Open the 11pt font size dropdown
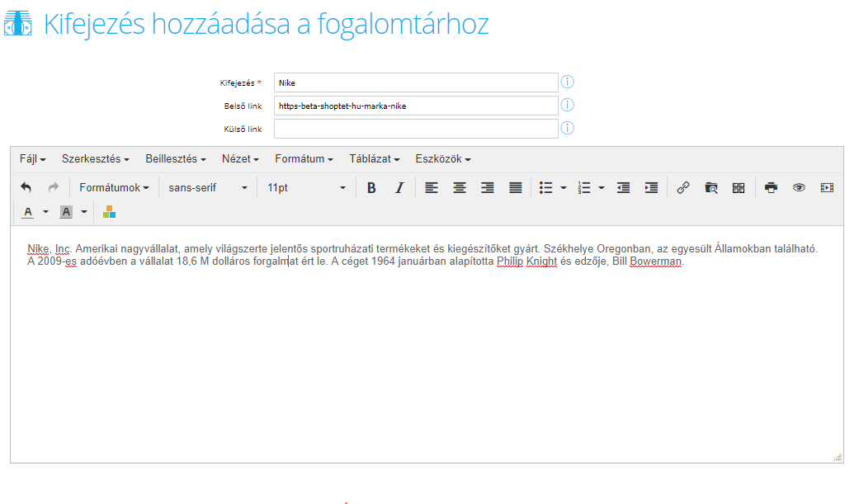Image resolution: width=859 pixels, height=504 pixels. point(306,187)
